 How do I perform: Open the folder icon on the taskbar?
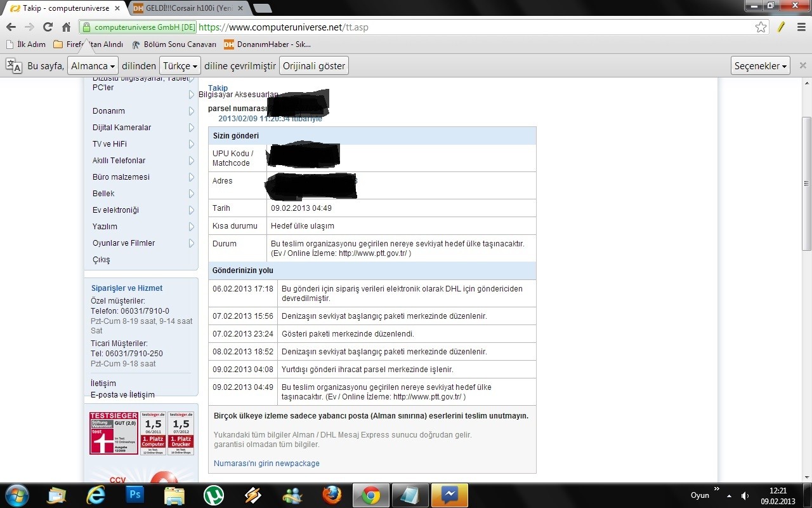(174, 495)
